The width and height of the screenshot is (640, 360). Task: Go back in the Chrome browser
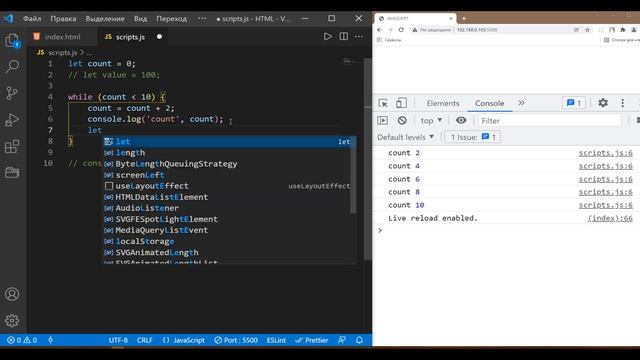pyautogui.click(x=380, y=30)
